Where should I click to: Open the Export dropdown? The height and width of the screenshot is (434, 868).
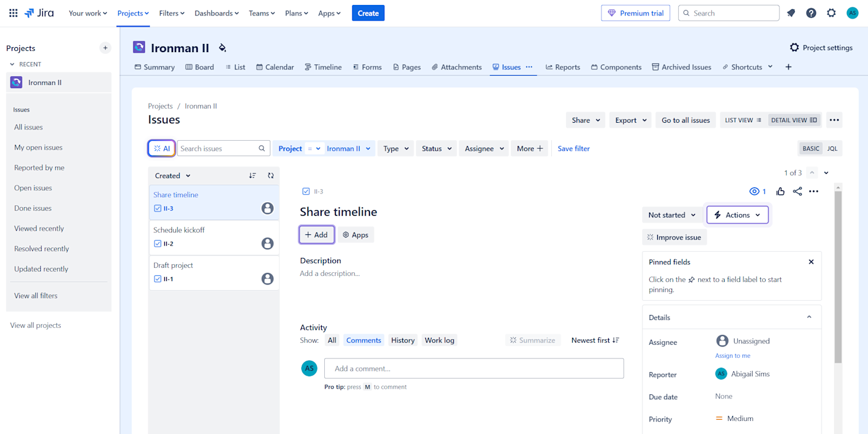click(x=632, y=120)
